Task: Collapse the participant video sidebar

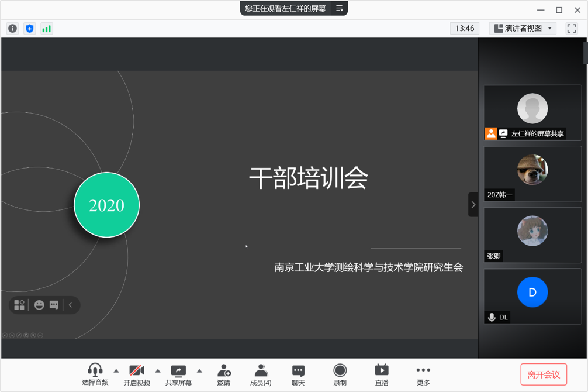Action: [x=473, y=205]
